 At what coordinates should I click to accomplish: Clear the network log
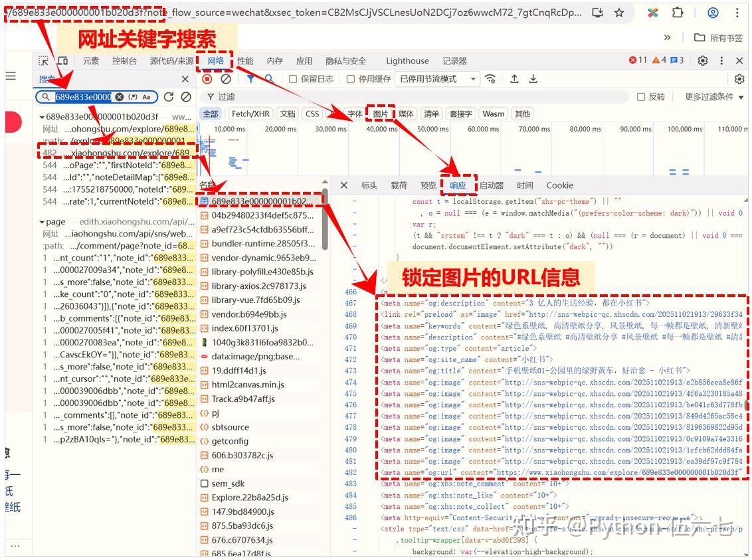coord(226,79)
